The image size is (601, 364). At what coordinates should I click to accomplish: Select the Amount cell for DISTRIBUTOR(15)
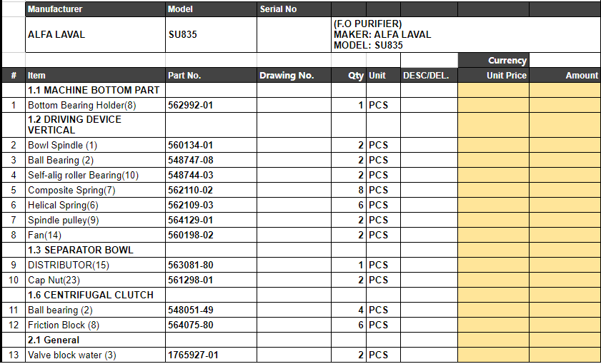(x=565, y=265)
